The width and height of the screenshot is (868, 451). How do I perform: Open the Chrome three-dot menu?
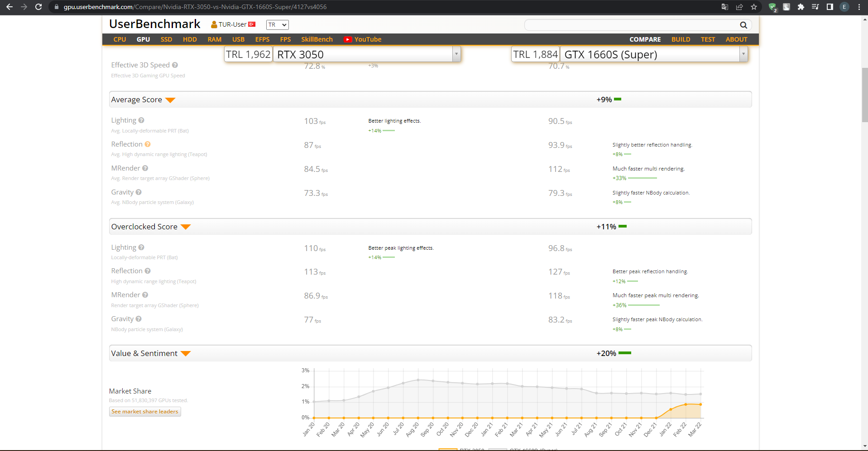click(859, 7)
